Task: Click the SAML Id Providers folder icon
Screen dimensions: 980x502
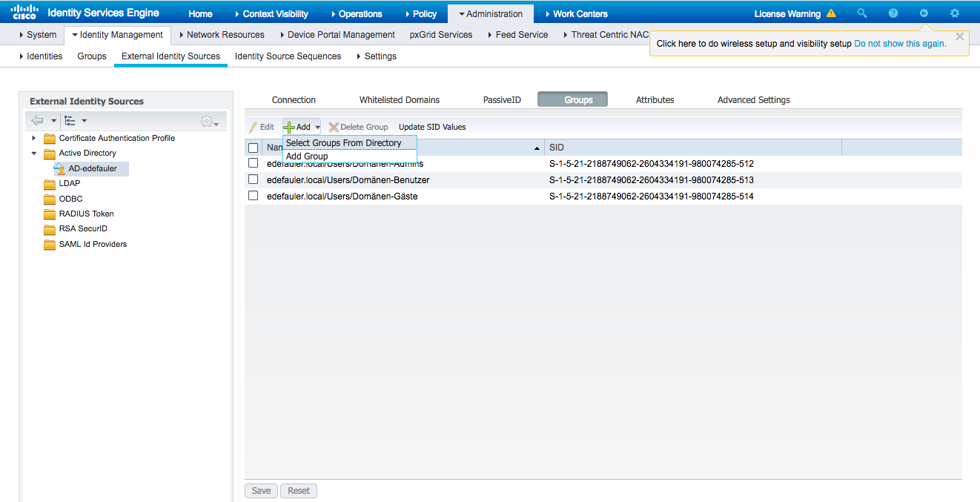Action: coord(50,245)
